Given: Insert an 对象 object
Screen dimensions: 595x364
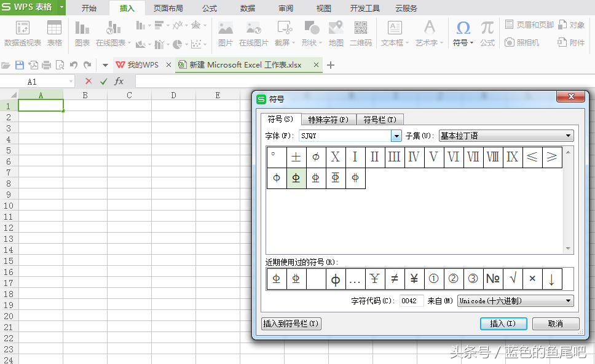Looking at the screenshot, I should [x=571, y=25].
